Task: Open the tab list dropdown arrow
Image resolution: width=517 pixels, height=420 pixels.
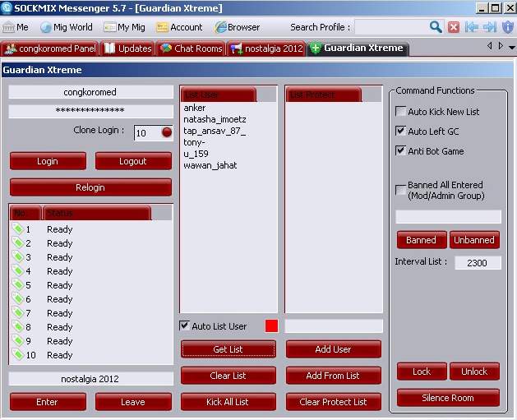Action: coord(512,48)
